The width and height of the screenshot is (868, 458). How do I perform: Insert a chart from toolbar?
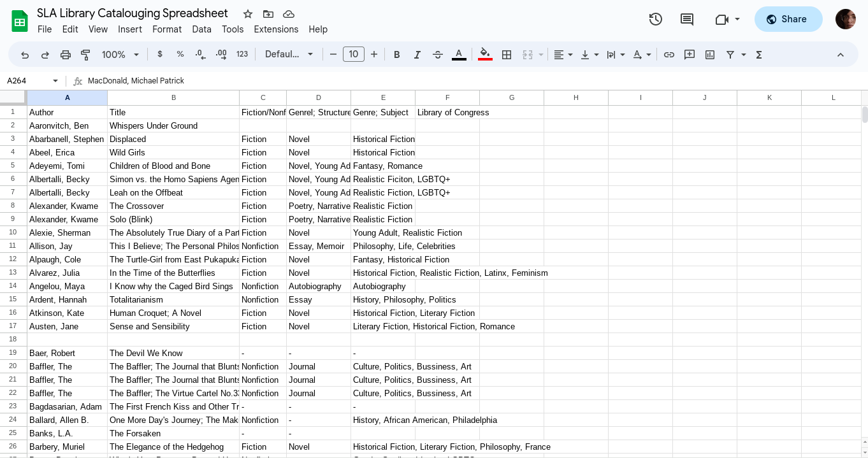click(710, 55)
